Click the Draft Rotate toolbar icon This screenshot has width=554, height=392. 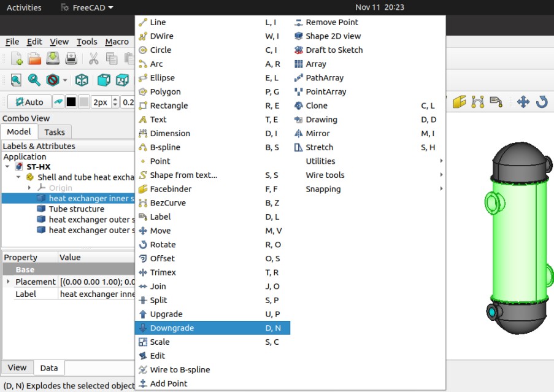pyautogui.click(x=542, y=102)
